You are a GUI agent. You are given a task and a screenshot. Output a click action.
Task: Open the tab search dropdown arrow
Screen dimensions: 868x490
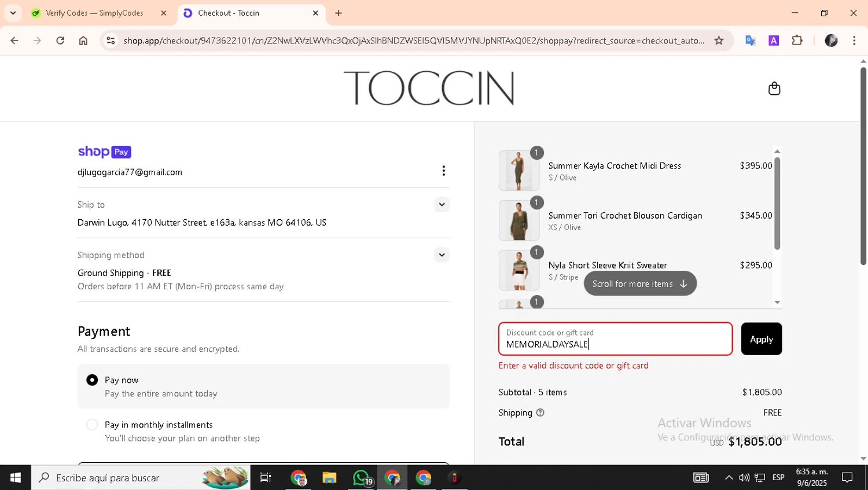tap(13, 13)
